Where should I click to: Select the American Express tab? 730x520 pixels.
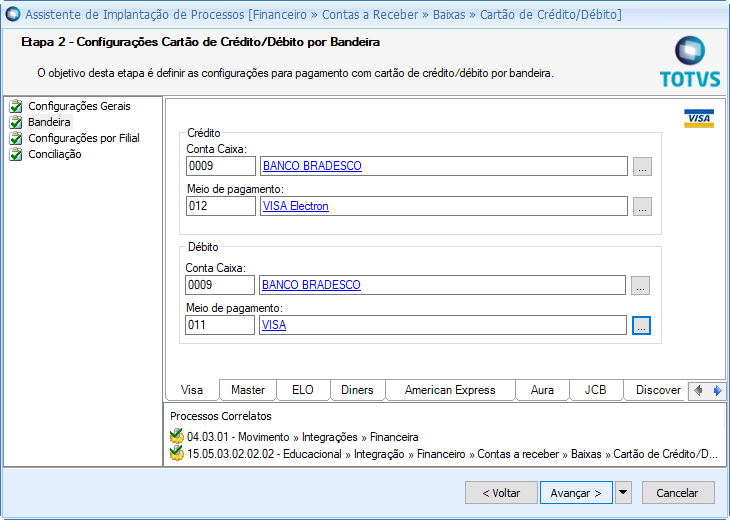click(x=450, y=390)
